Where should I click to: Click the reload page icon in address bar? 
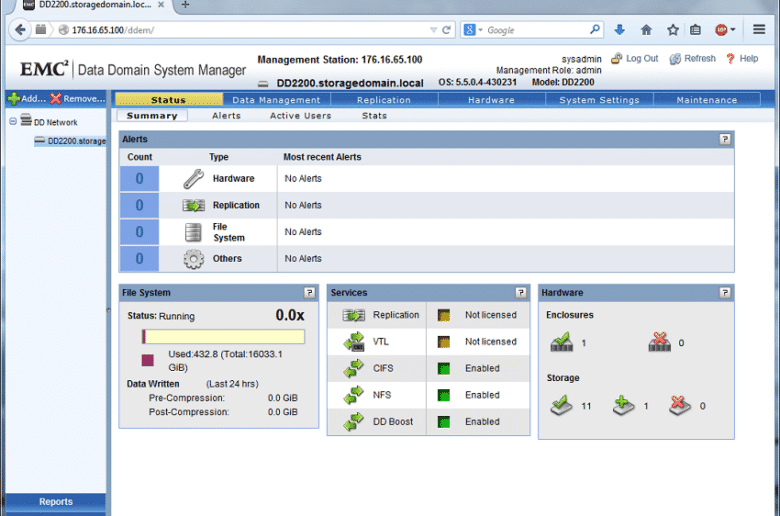click(447, 30)
